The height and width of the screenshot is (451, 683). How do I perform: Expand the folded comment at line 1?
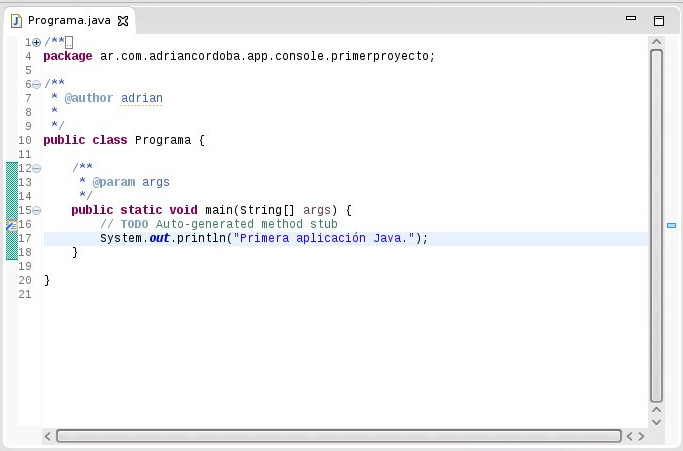point(37,42)
